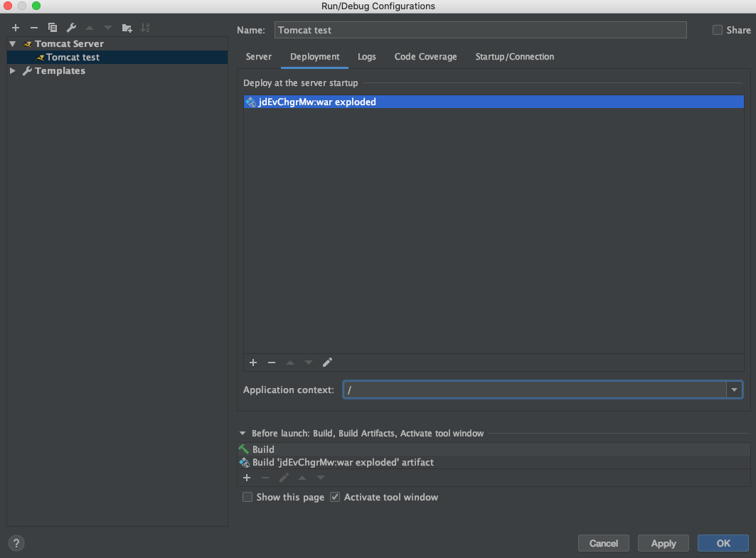Confirm with the OK button
The width and height of the screenshot is (756, 558).
[x=723, y=543]
